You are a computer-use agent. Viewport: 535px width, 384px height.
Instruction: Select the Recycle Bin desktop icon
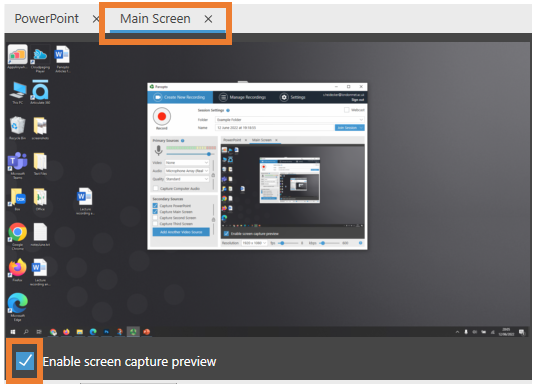pyautogui.click(x=17, y=128)
